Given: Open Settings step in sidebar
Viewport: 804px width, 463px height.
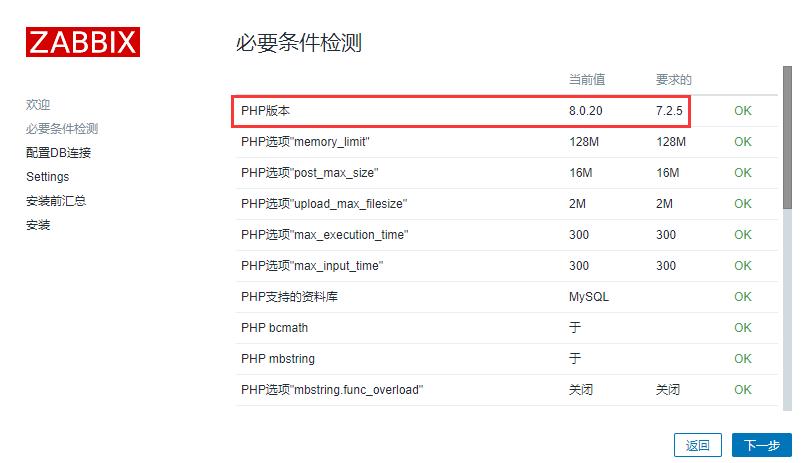Looking at the screenshot, I should (47, 176).
